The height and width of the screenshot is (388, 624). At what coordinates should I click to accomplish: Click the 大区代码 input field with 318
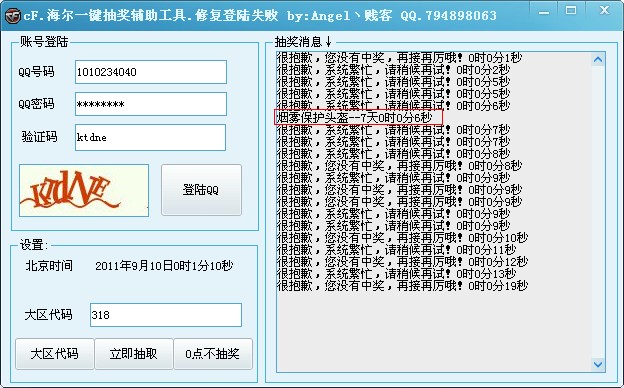tap(166, 315)
